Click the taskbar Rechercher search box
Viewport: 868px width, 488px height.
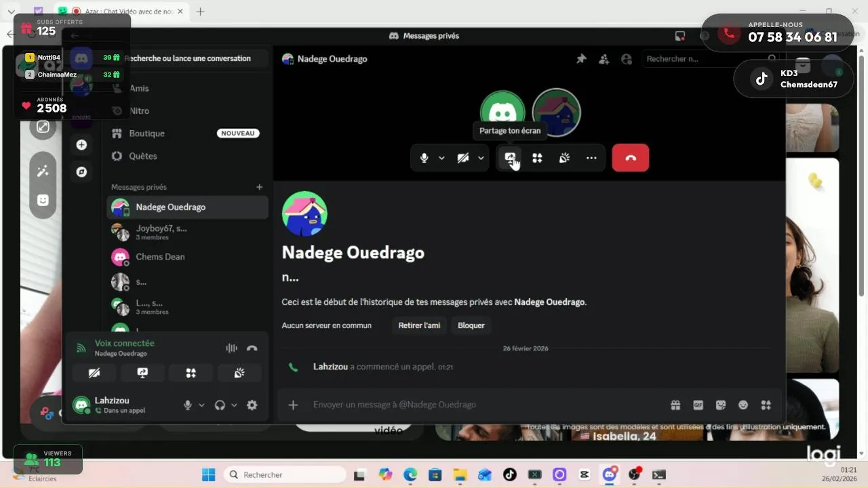coord(285,474)
